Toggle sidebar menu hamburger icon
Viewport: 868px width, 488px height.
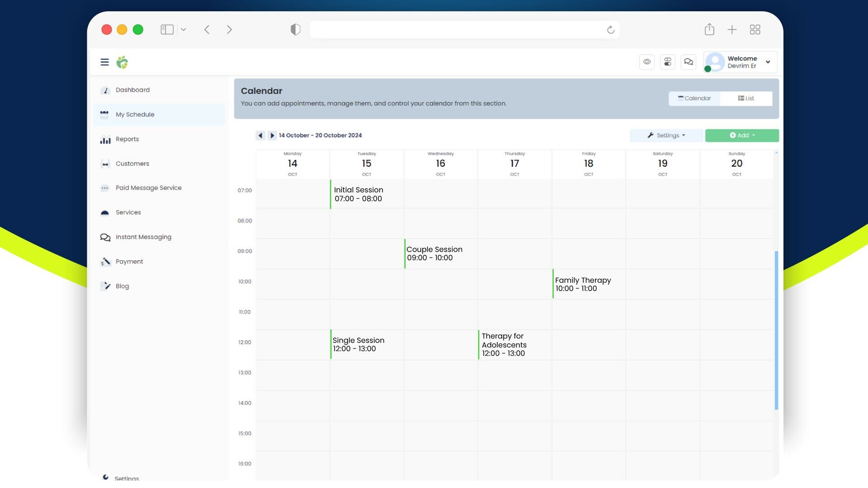pos(104,62)
